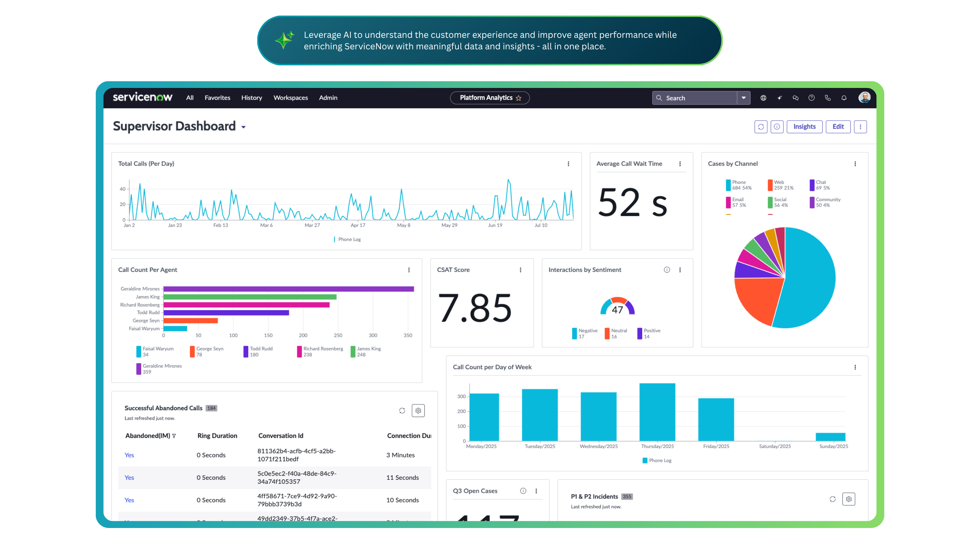The image size is (980, 551).
Task: Click the globe icon in header
Action: 763,98
